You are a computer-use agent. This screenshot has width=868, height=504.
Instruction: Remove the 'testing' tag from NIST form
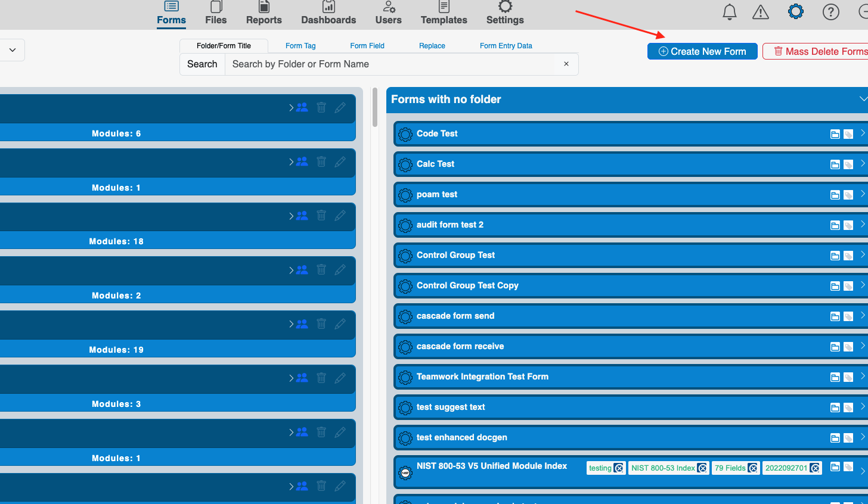619,468
